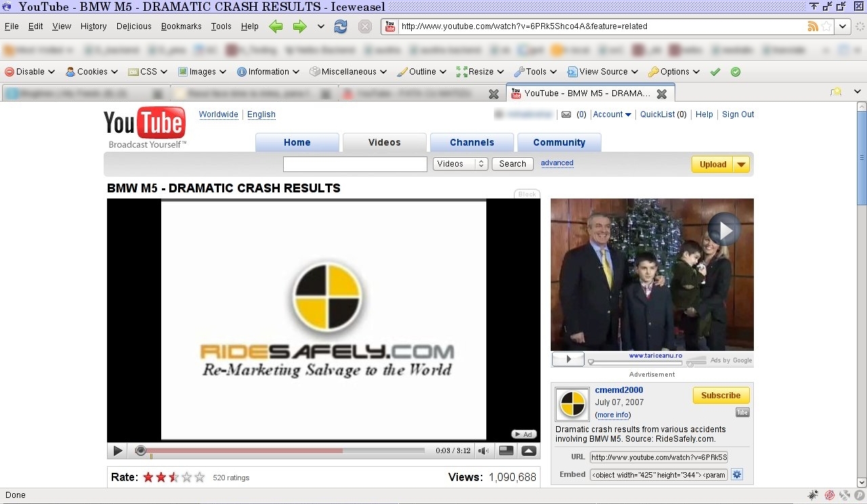Open the back/forward history dropdown arrow
The image size is (867, 504).
pyautogui.click(x=320, y=26)
